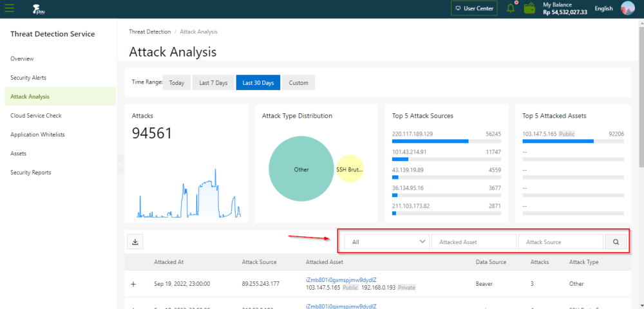Open the User Center button
This screenshot has width=644, height=309.
475,8
